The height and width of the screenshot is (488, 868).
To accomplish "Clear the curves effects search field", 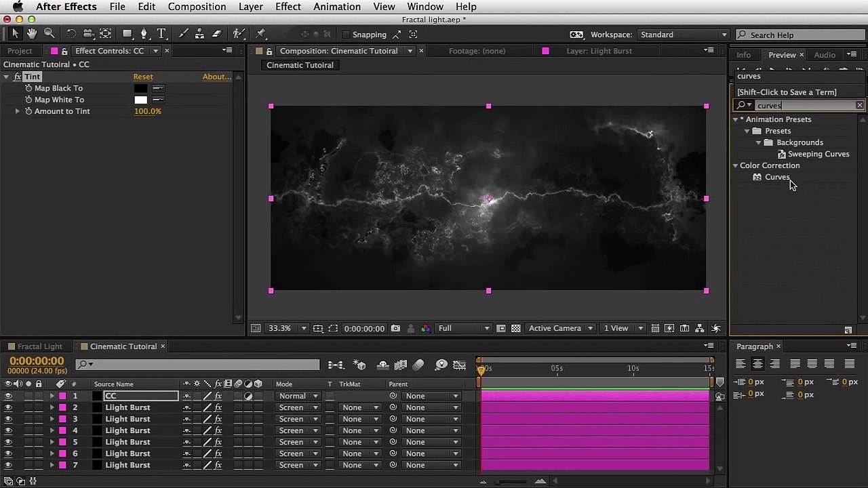I will pos(860,105).
